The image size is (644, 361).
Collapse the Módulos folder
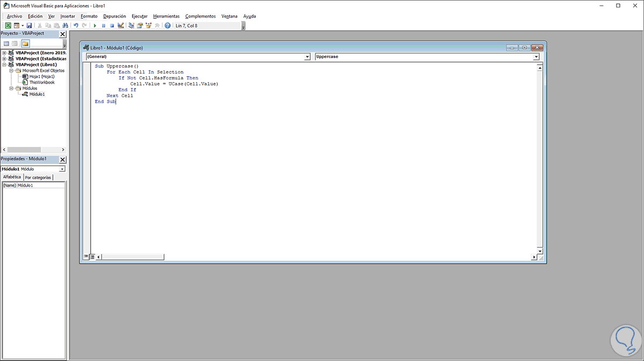(x=11, y=88)
